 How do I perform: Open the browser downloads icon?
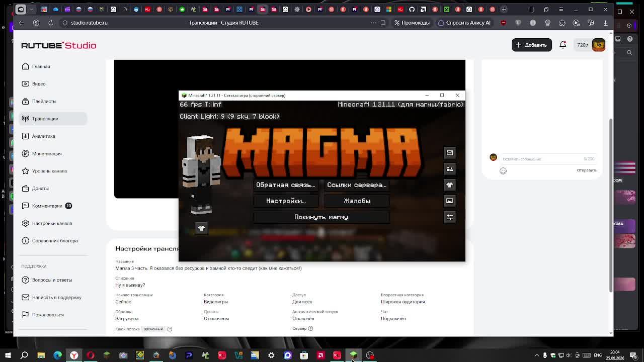pos(605,23)
